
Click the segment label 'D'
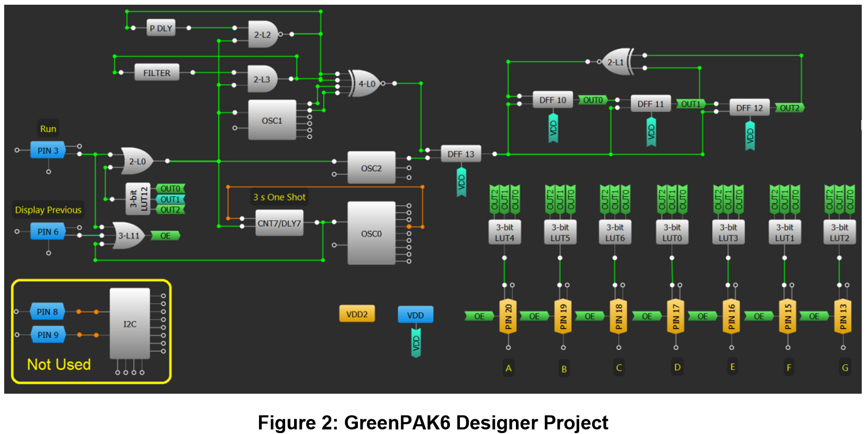click(x=677, y=367)
